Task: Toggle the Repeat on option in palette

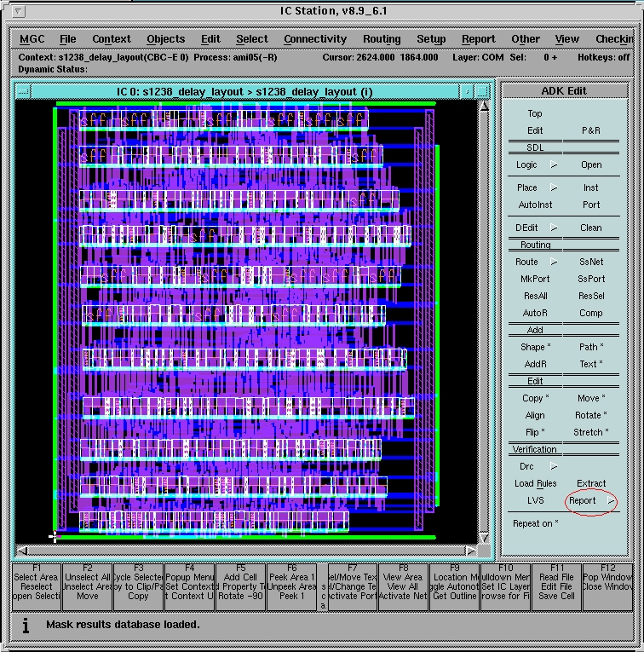Action: tap(535, 523)
